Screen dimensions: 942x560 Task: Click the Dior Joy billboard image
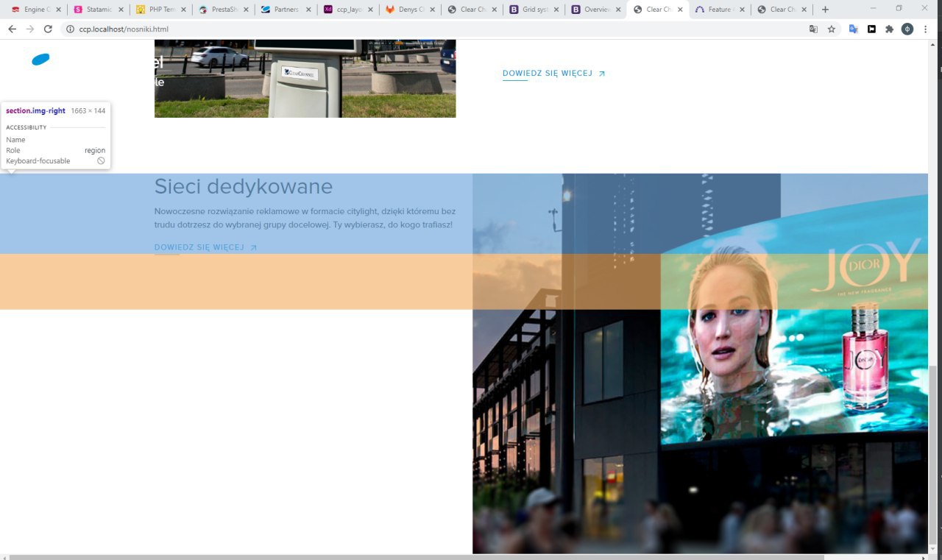(x=700, y=364)
